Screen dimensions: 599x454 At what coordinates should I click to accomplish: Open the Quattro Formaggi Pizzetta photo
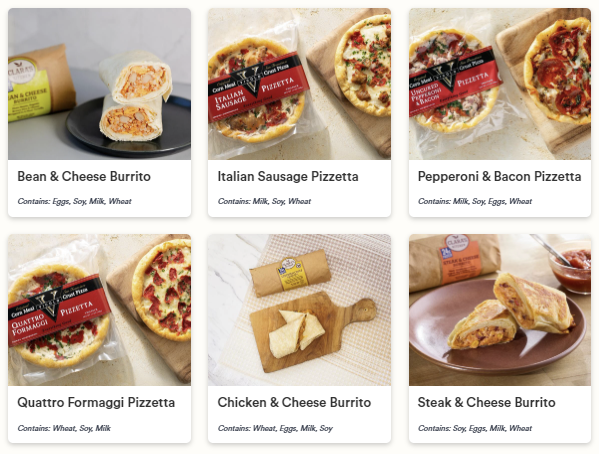(99, 310)
